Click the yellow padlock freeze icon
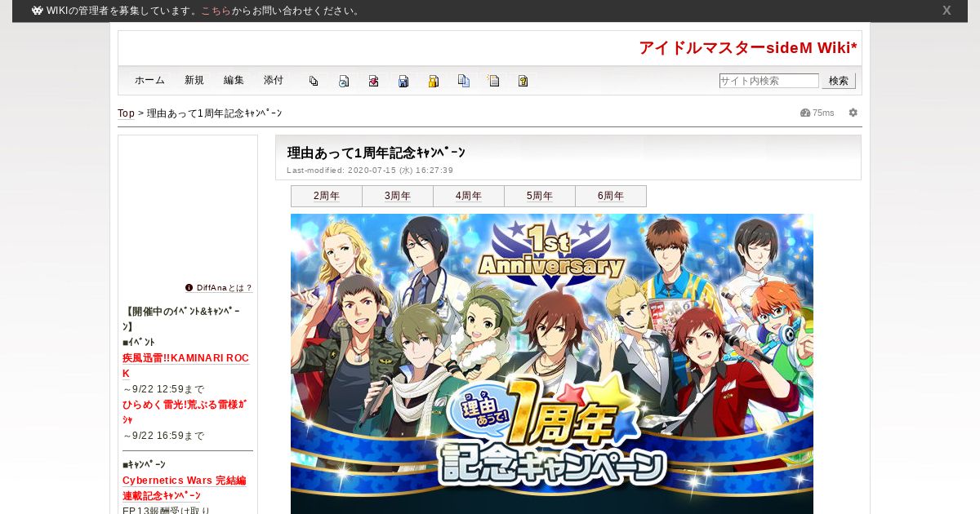This screenshot has height=514, width=980. pos(434,81)
